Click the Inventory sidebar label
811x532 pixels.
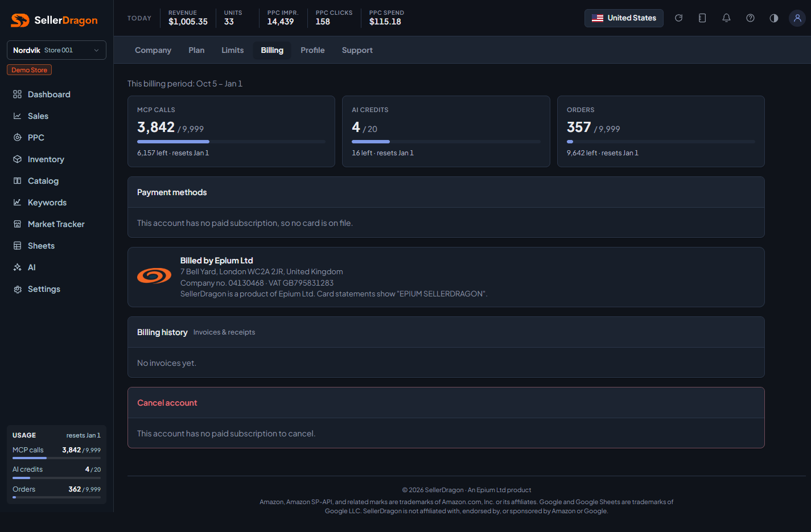[46, 159]
